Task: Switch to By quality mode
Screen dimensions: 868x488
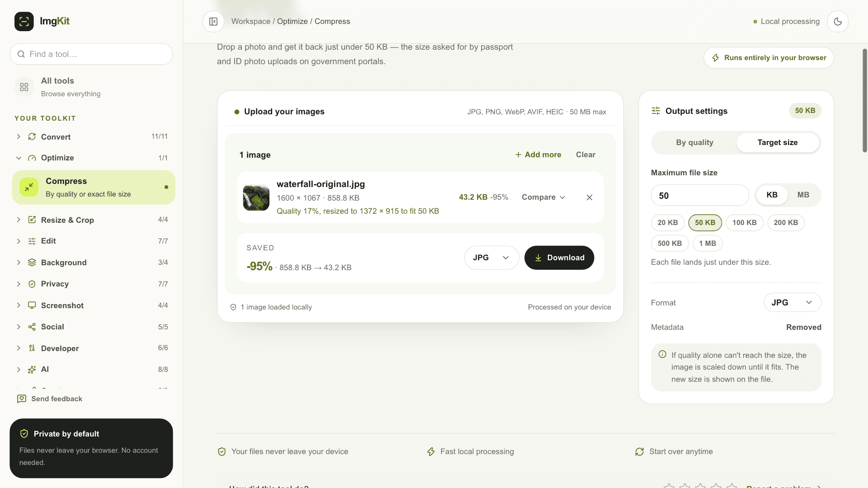Action: click(x=695, y=142)
